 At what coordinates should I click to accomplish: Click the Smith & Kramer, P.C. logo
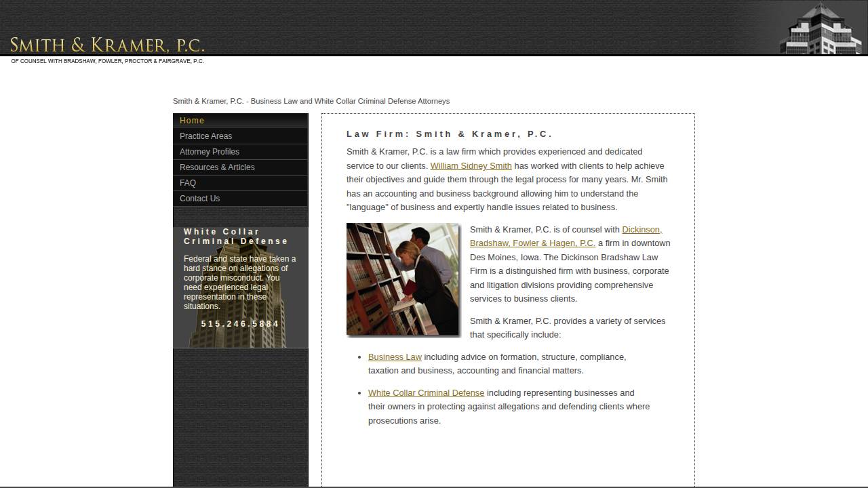coord(107,45)
